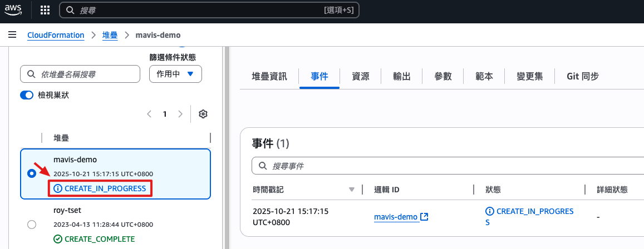Click the sort arrow on timestamp column
The width and height of the screenshot is (644, 249).
(x=351, y=190)
